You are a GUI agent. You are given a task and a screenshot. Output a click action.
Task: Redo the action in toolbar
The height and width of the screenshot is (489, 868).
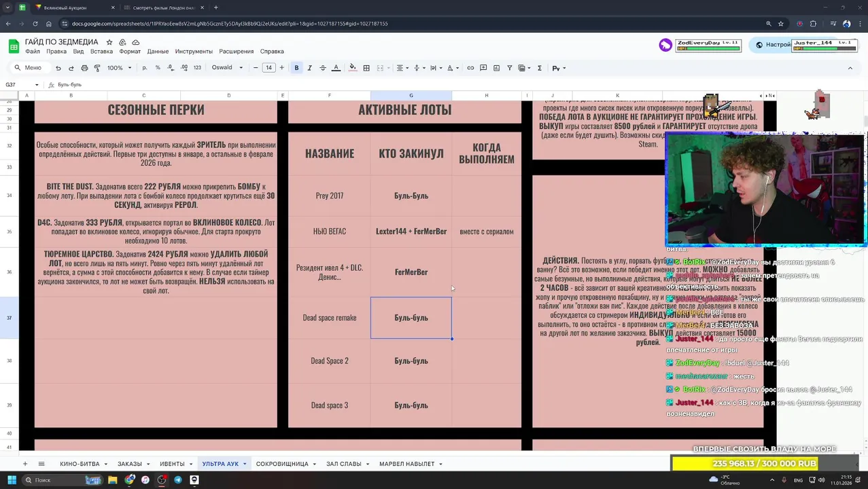71,68
